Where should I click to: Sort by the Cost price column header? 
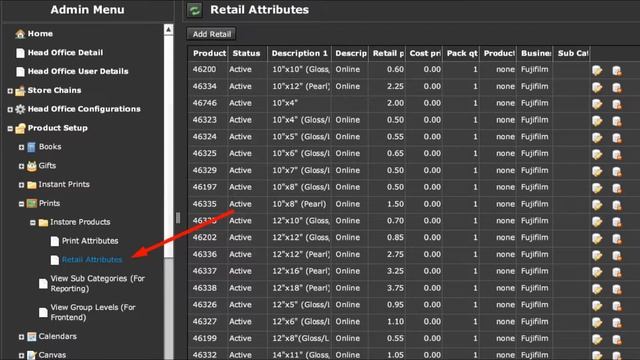424,53
